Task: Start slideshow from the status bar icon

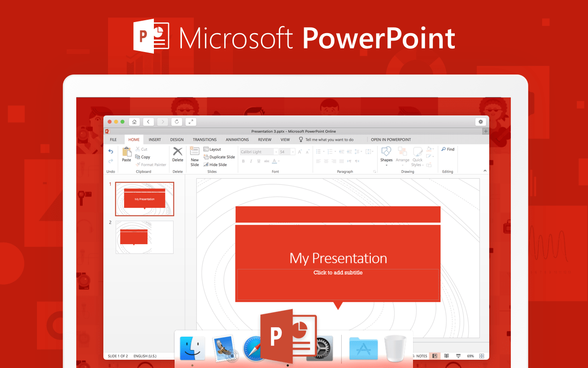Action: [x=458, y=356]
